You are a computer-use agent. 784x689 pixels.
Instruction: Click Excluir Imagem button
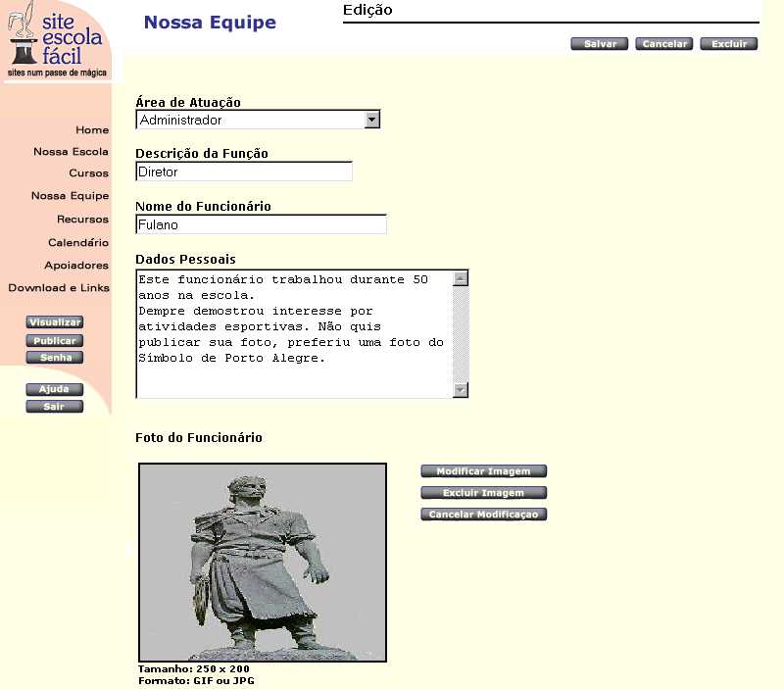[483, 493]
